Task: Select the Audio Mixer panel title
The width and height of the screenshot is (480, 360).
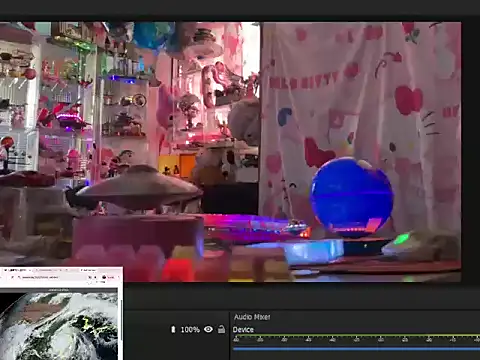Action: click(252, 317)
